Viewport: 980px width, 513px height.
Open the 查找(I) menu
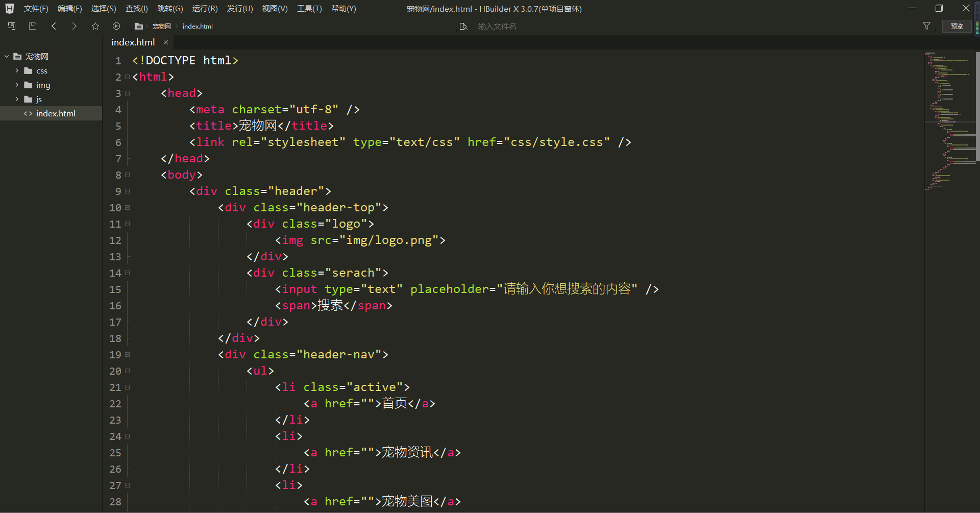click(136, 9)
